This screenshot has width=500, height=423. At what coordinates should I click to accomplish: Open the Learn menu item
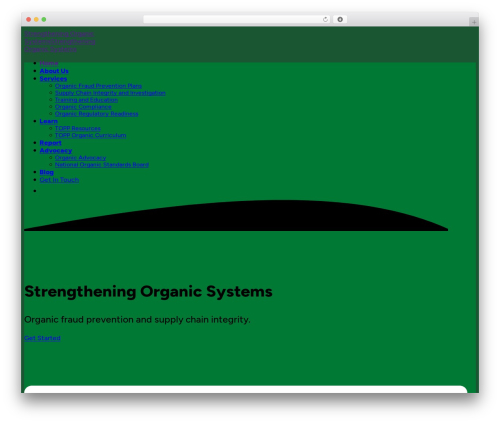tap(49, 121)
